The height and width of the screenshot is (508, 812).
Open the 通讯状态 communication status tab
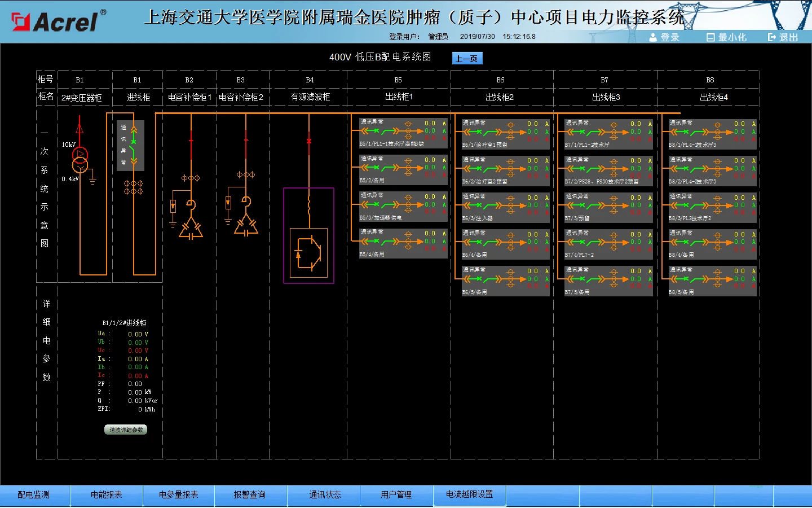click(x=325, y=495)
